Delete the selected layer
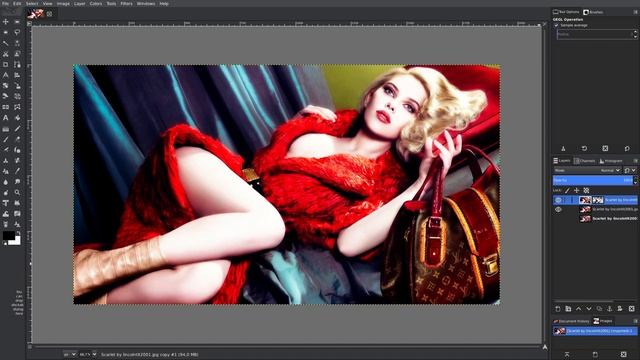This screenshot has height=360, width=640. 631,309
